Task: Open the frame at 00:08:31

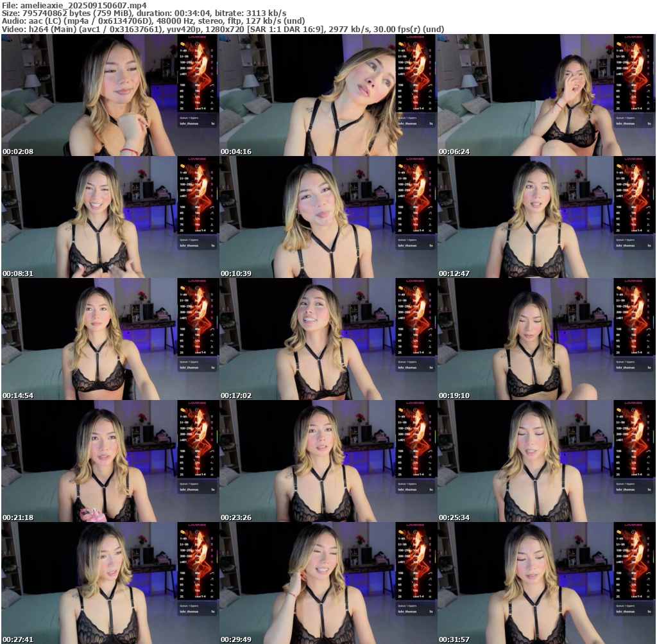Action: [x=110, y=217]
